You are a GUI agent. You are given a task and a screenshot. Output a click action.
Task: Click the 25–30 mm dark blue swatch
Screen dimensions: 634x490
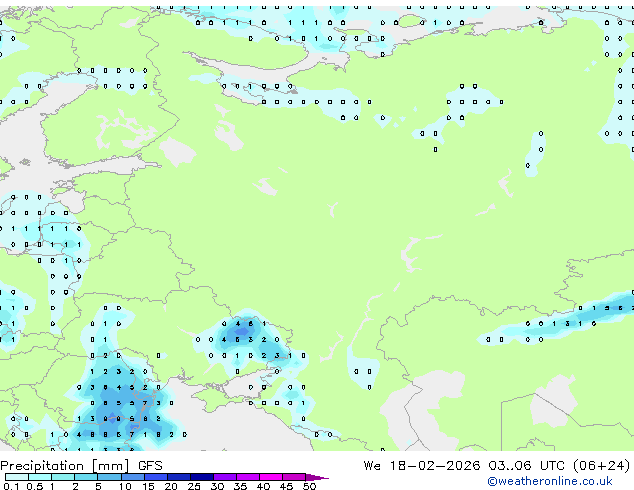(x=202, y=477)
